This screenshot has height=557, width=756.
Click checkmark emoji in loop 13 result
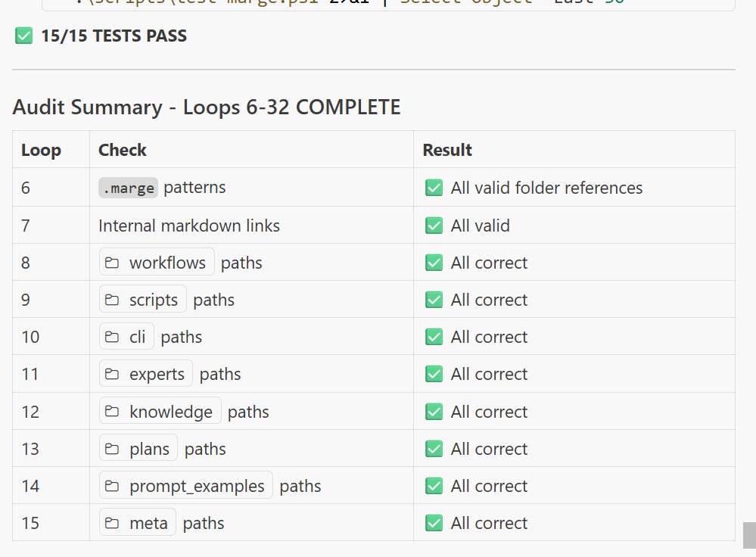tap(434, 449)
